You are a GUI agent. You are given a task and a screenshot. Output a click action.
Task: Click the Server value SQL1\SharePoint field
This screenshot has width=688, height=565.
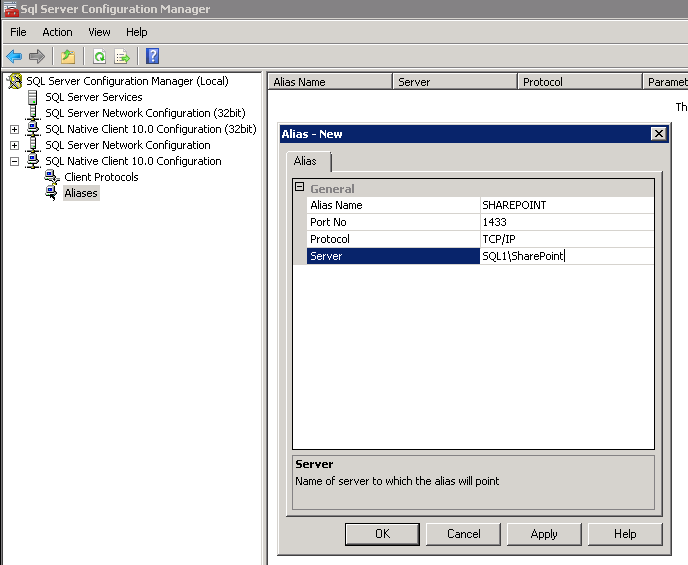[x=567, y=256]
